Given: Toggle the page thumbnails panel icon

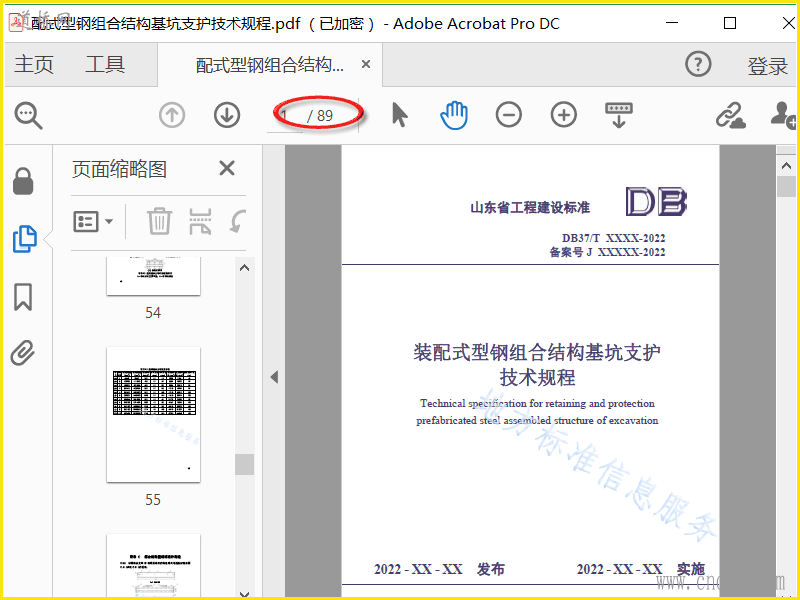Looking at the screenshot, I should [x=24, y=238].
